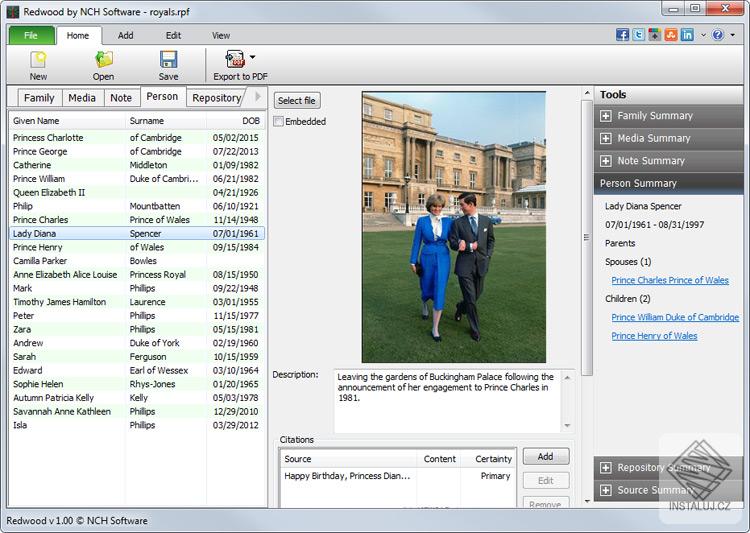The image size is (750, 533).
Task: Expand the Media Summary section
Action: click(x=606, y=138)
